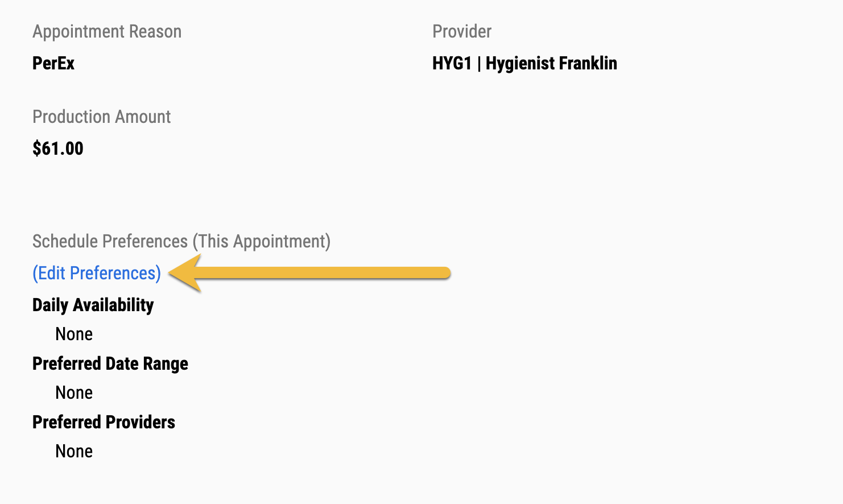Click None under Preferred Providers
Screen dimensions: 843x504
click(x=74, y=451)
